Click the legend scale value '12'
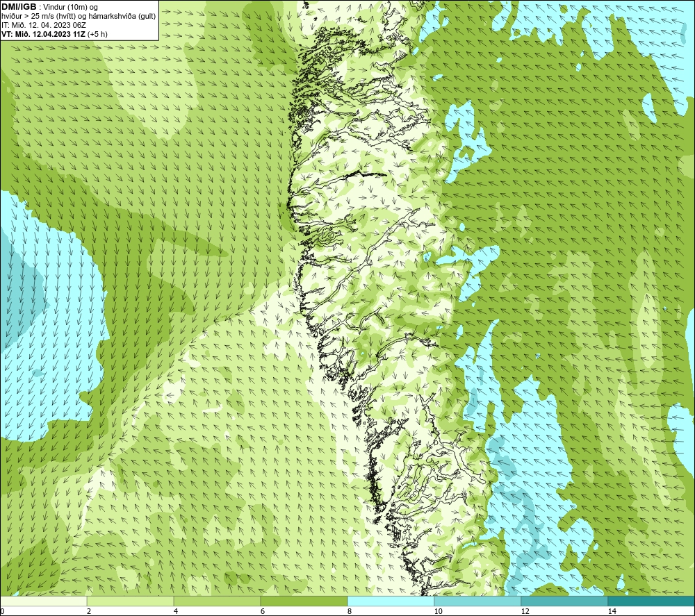Image resolution: width=695 pixels, height=616 pixels. pyautogui.click(x=525, y=611)
